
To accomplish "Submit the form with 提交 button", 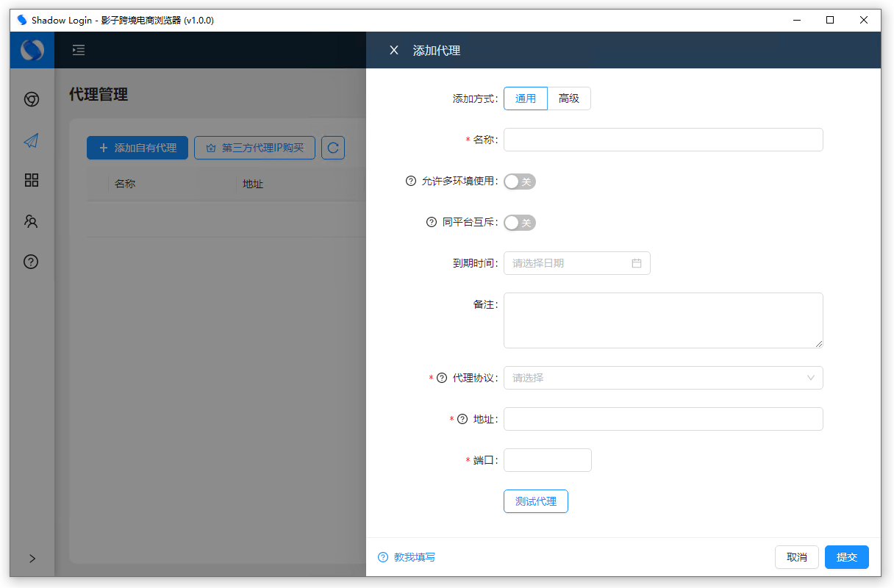I will click(846, 556).
